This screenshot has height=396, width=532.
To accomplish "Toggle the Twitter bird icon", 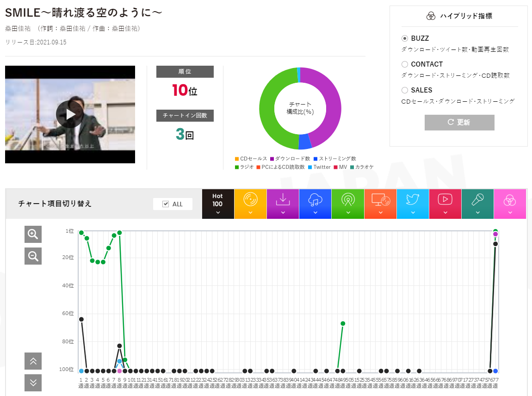I will 413,199.
